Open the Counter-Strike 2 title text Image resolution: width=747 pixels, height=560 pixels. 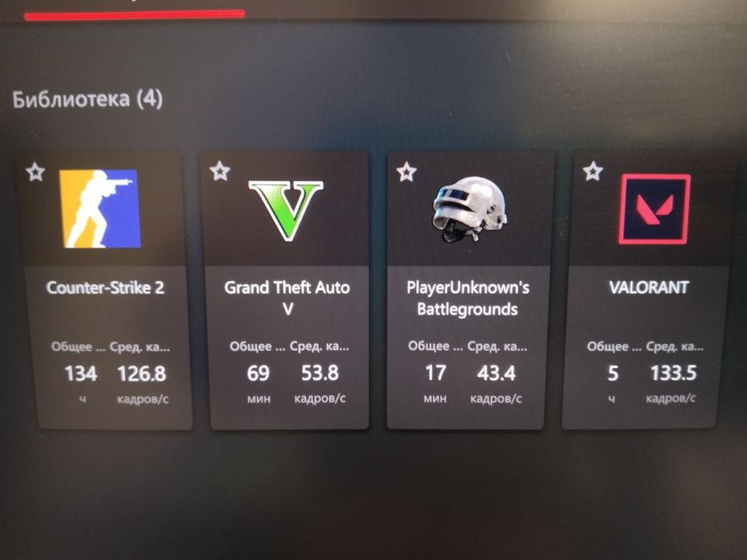106,288
